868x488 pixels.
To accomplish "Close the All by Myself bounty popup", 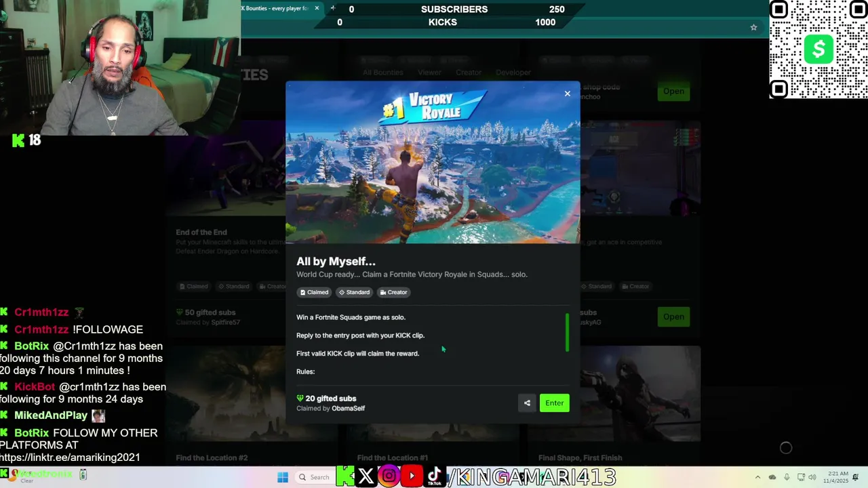I will pyautogui.click(x=568, y=94).
